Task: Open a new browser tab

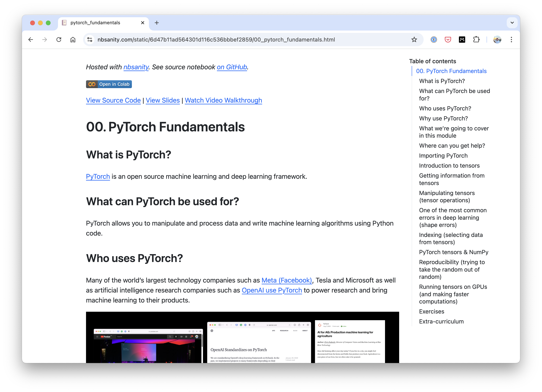Action: (x=157, y=23)
